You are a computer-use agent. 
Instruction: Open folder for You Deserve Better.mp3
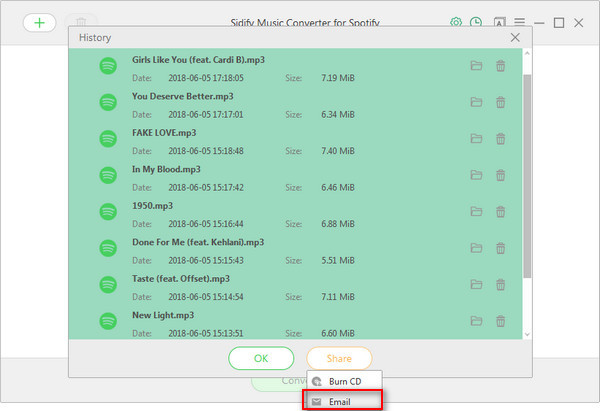[x=476, y=102]
